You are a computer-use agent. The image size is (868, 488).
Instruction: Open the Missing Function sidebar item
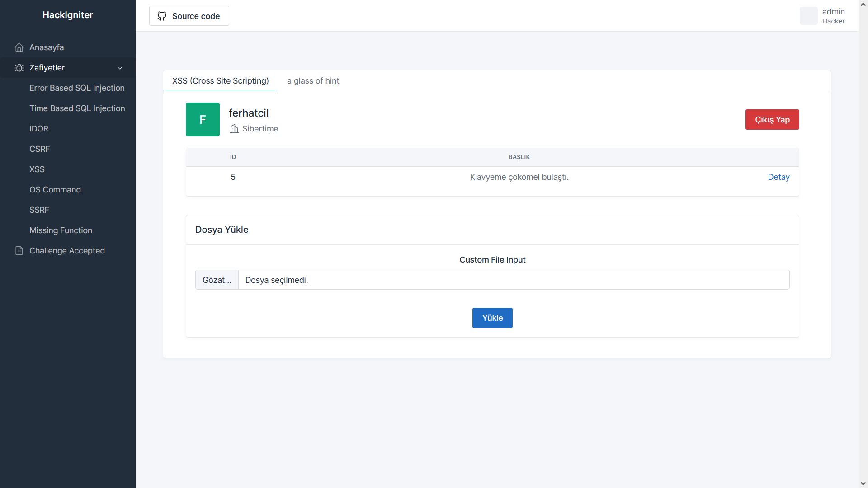pos(61,230)
